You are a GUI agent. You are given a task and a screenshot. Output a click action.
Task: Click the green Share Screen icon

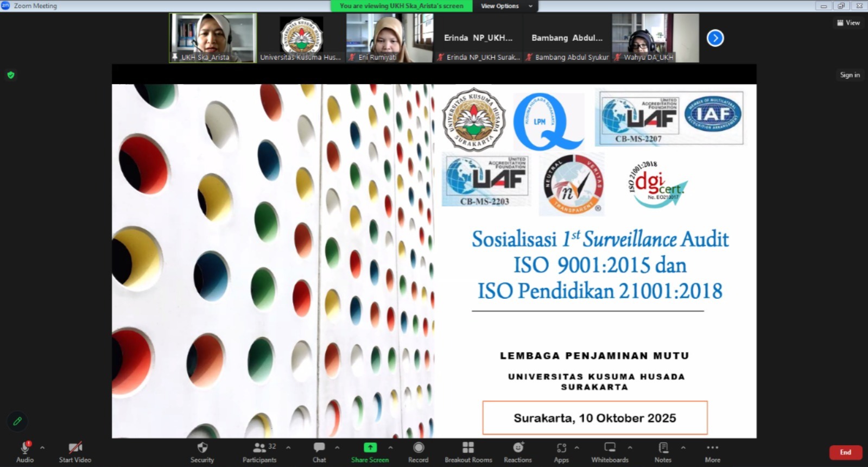[370, 447]
